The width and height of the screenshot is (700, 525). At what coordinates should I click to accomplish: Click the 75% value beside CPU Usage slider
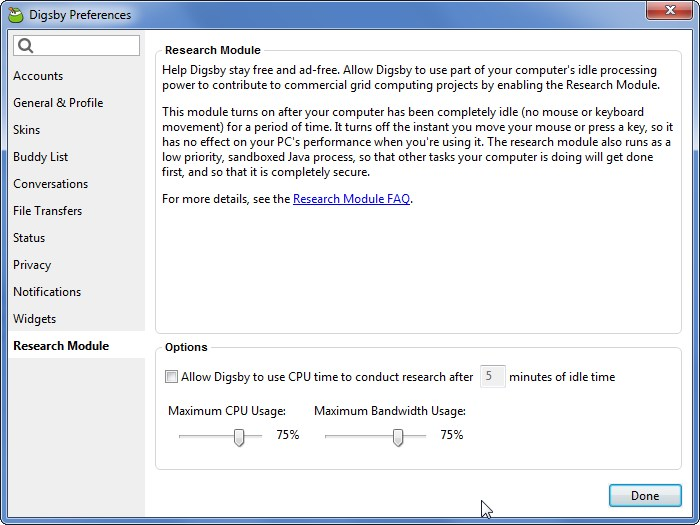[288, 435]
